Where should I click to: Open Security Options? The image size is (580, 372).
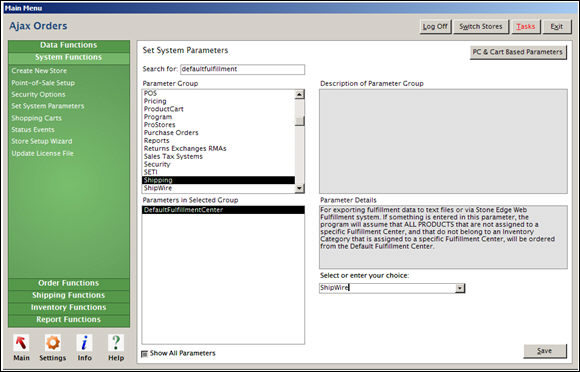[38, 95]
